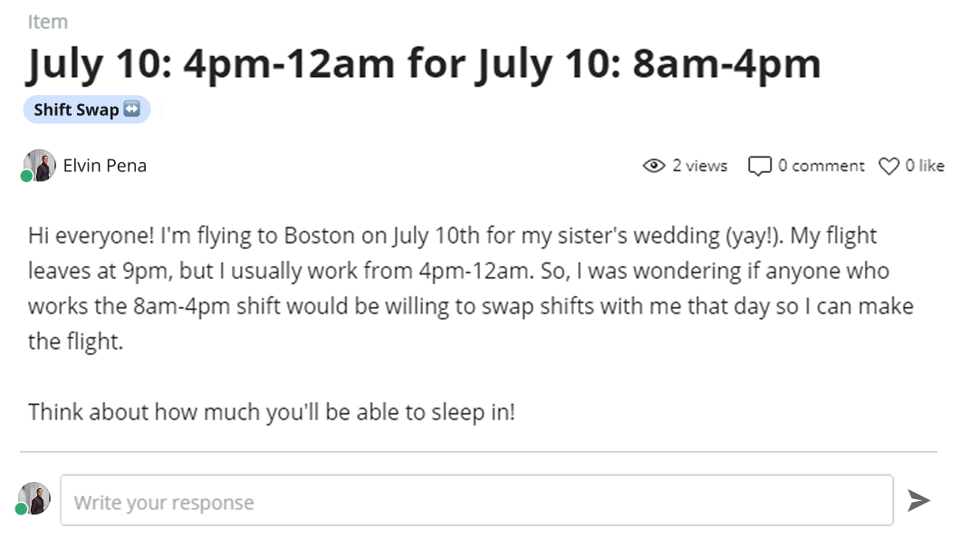Click the "0 comment" counter text
The width and height of the screenshot is (980, 549).
pyautogui.click(x=821, y=166)
